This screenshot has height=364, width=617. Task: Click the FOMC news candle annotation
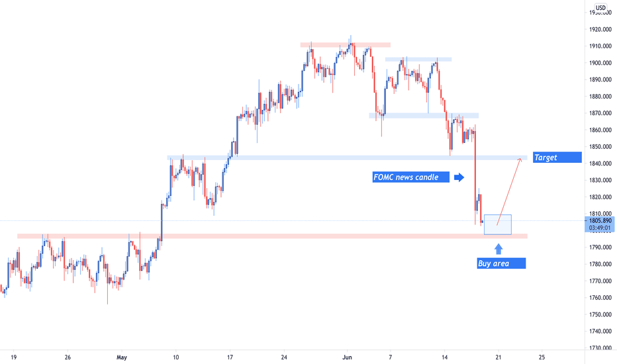pos(411,177)
